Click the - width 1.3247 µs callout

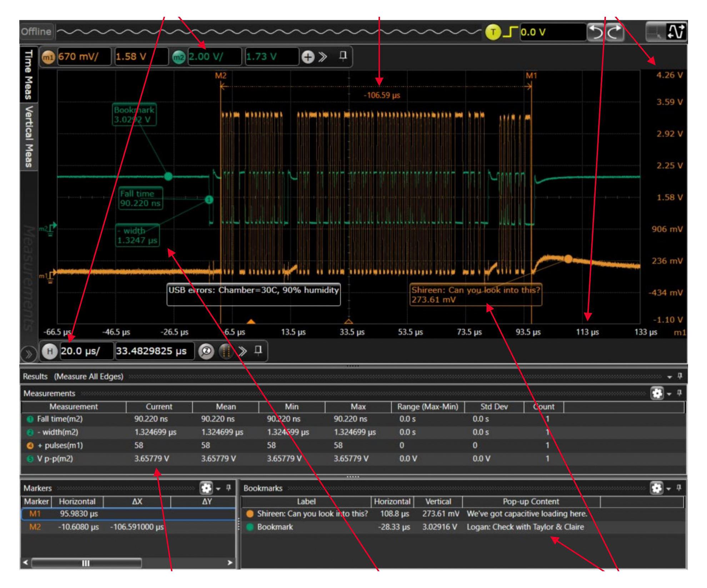(137, 235)
